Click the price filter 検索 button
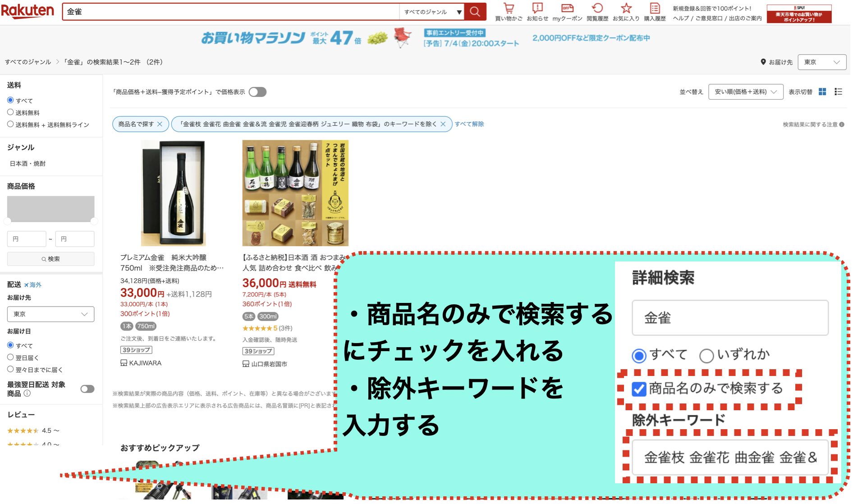The image size is (853, 504). point(50,259)
